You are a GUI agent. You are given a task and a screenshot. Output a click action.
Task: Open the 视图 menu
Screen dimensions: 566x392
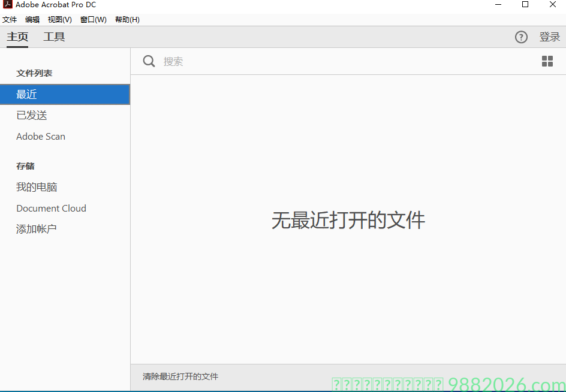pyautogui.click(x=59, y=19)
